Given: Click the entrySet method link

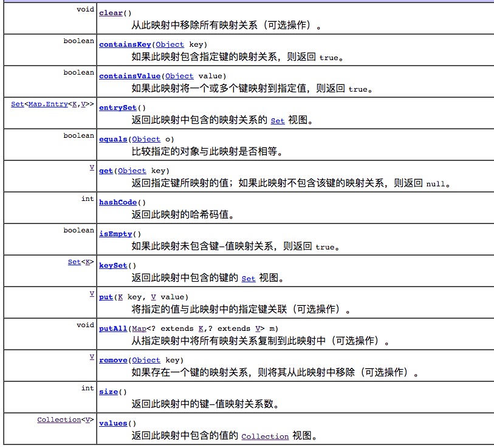Looking at the screenshot, I should point(118,107).
